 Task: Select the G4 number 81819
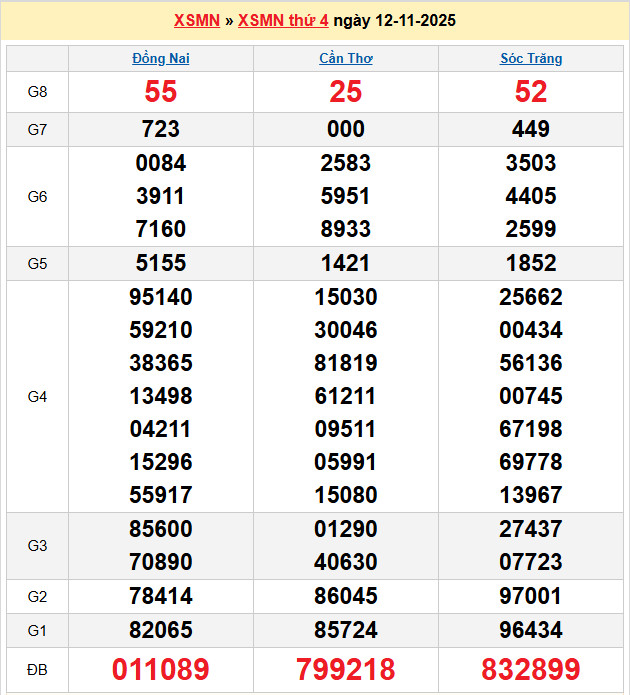[345, 363]
